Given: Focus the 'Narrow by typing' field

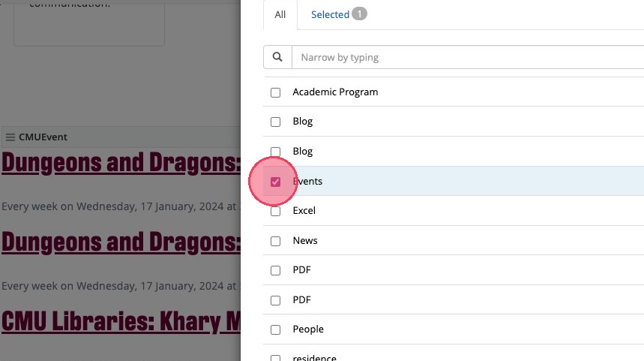Looking at the screenshot, I should (x=465, y=57).
